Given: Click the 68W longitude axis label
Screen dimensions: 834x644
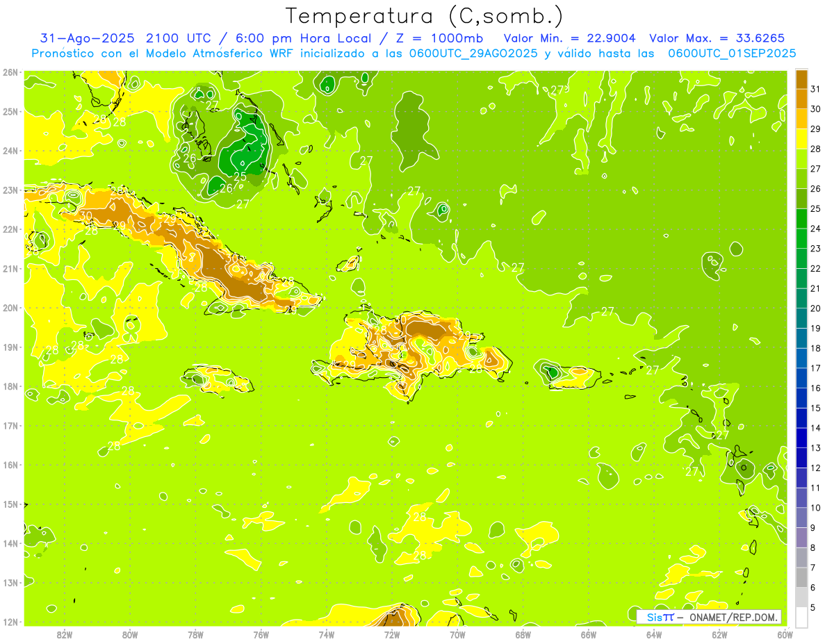Looking at the screenshot, I should tap(523, 634).
